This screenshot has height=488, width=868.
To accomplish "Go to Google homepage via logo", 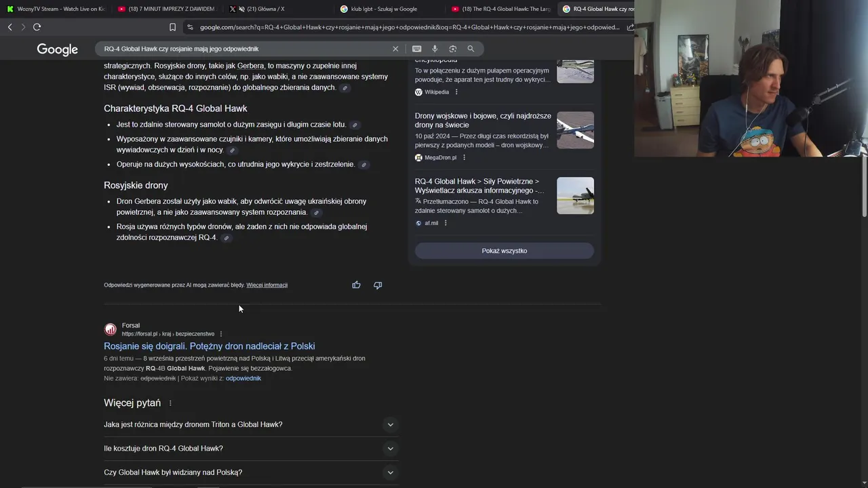I will 58,49.
